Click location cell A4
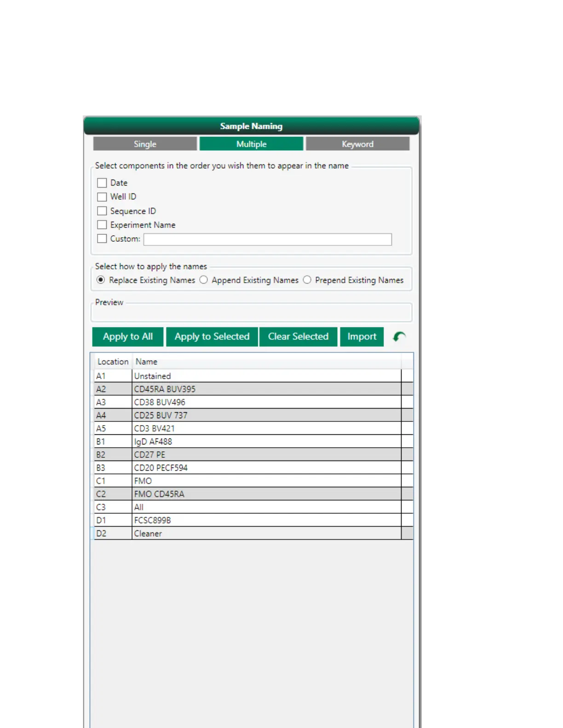563x728 pixels. [x=113, y=415]
